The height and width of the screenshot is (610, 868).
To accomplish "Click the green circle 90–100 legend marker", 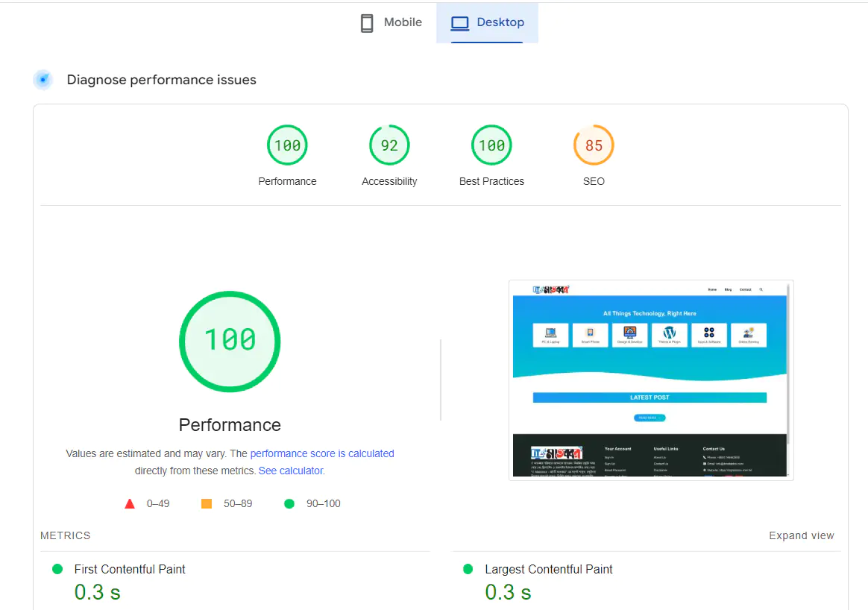I will [289, 503].
